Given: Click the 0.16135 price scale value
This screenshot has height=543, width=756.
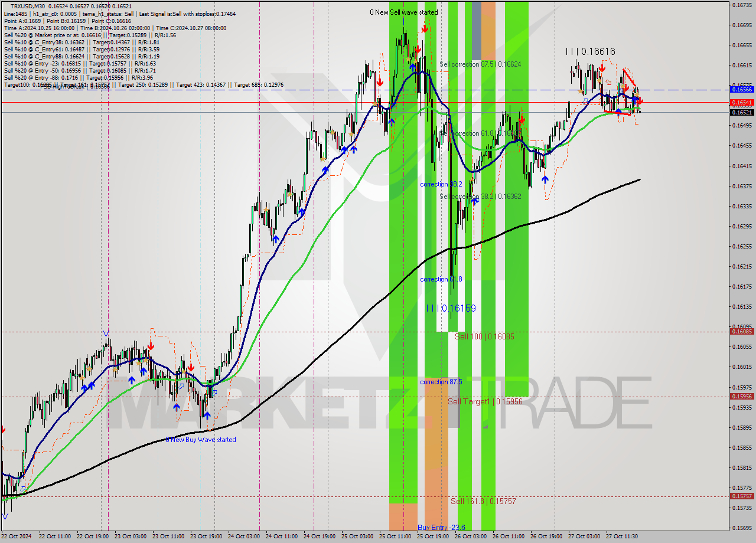Looking at the screenshot, I should (742, 306).
